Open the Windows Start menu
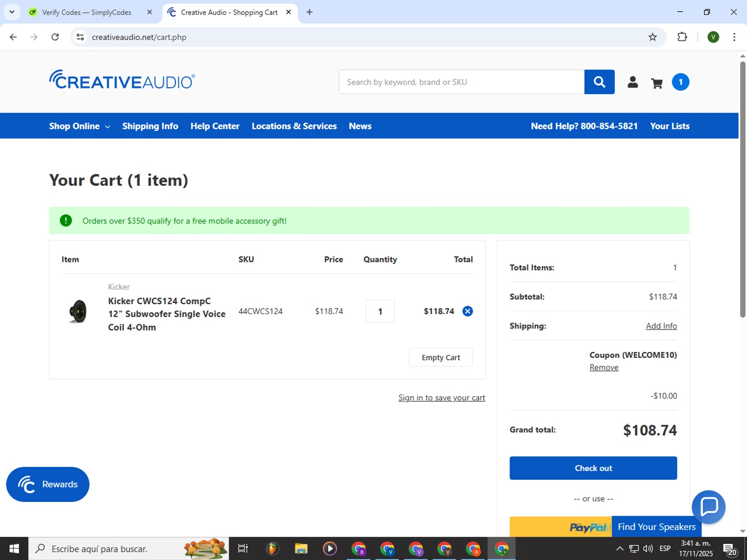 click(x=14, y=549)
